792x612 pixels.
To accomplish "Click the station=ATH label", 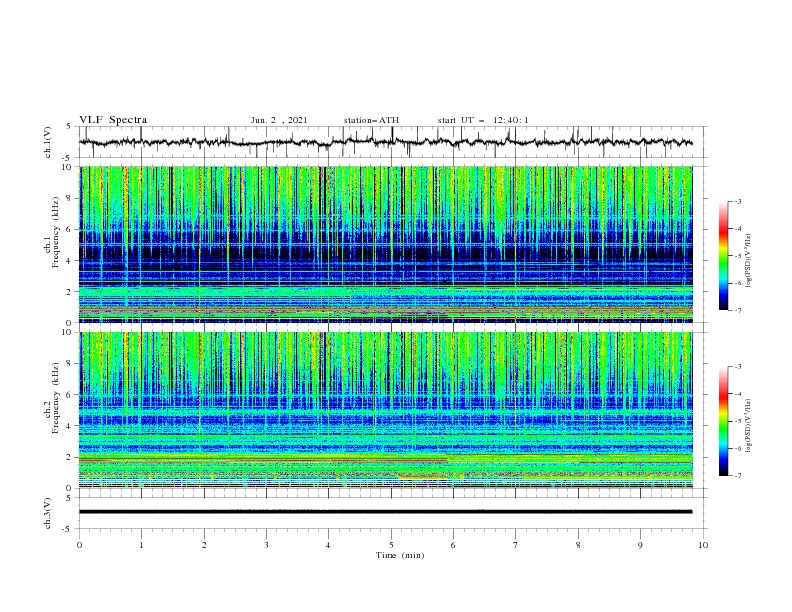I will coord(371,120).
